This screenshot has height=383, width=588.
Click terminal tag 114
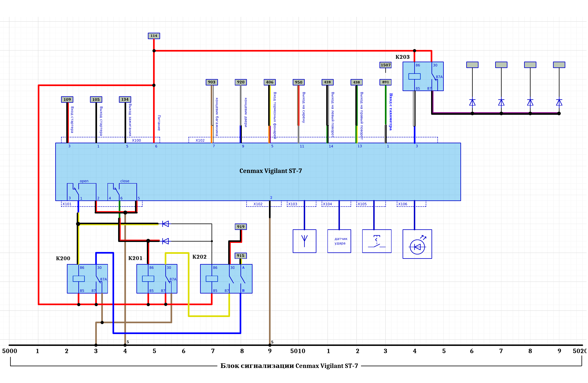[154, 36]
